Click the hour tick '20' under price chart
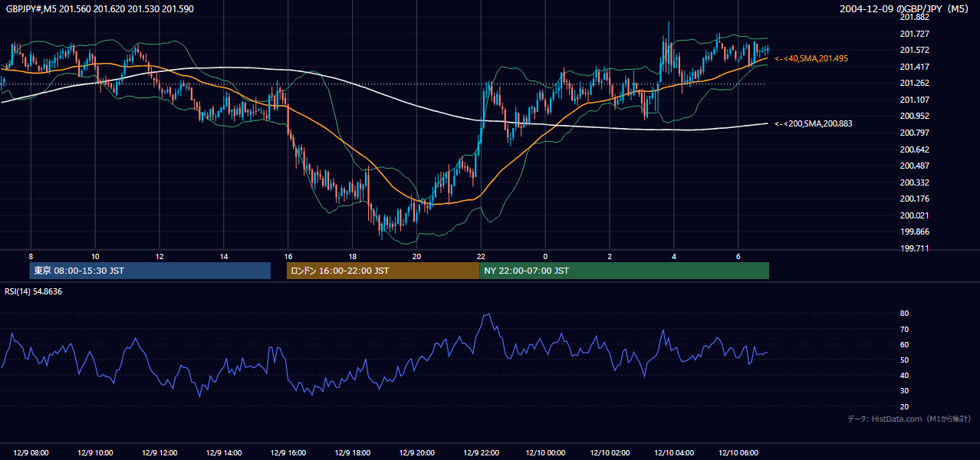The image size is (980, 460). point(416,256)
